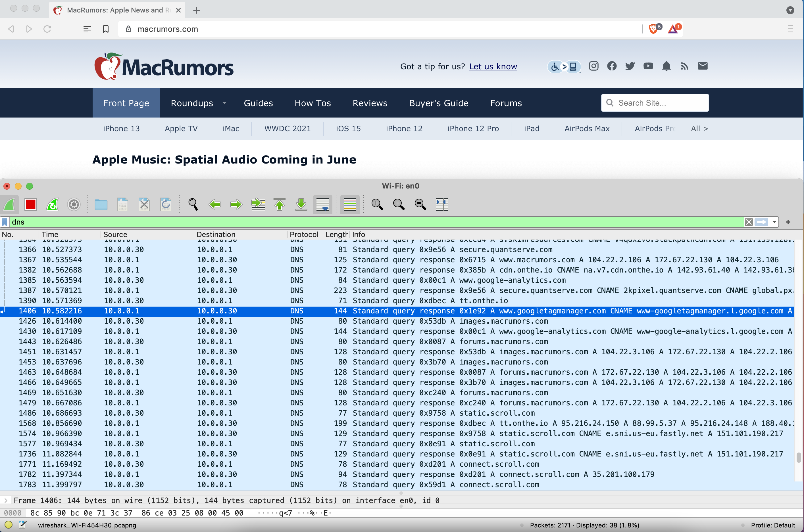Image resolution: width=804 pixels, height=532 pixels.
Task: Bookmark this page in Brave
Action: pyautogui.click(x=106, y=29)
